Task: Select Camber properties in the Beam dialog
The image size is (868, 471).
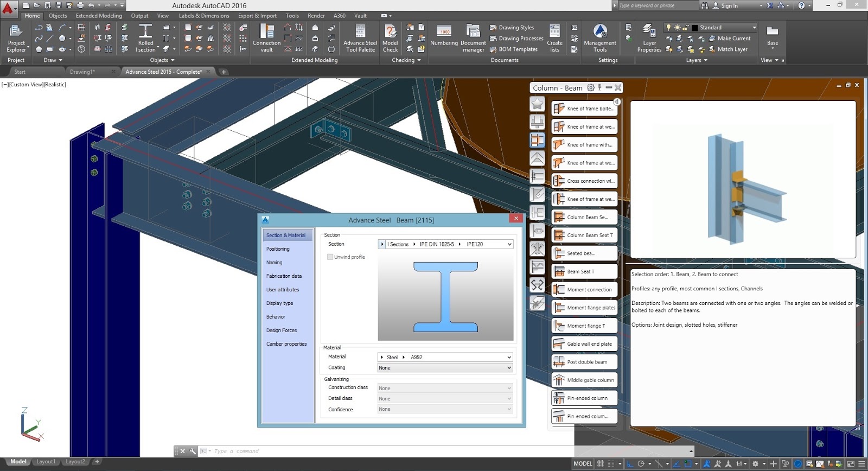Action: click(x=286, y=344)
